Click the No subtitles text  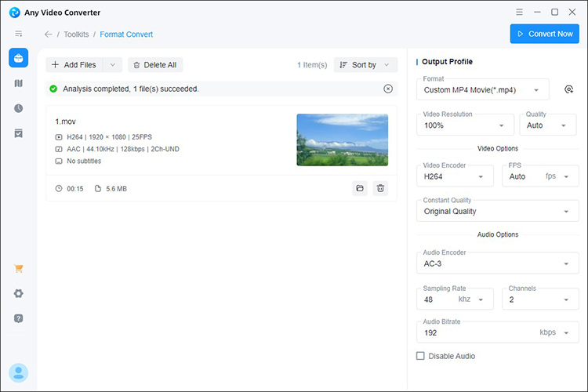[x=84, y=162]
